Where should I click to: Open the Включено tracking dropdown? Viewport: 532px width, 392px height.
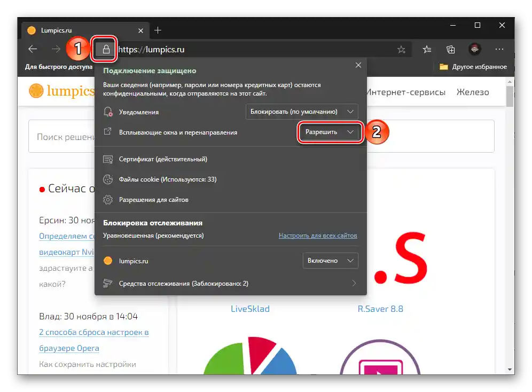coord(330,261)
